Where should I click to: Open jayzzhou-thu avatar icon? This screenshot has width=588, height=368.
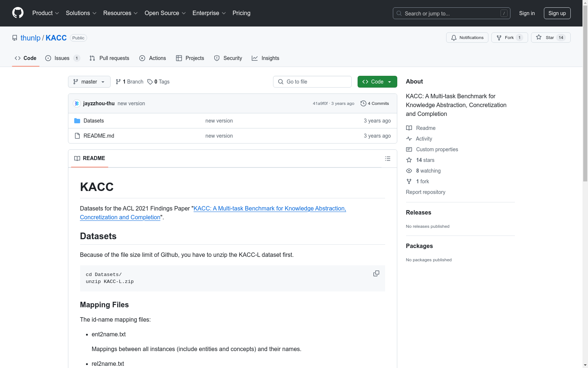(77, 103)
